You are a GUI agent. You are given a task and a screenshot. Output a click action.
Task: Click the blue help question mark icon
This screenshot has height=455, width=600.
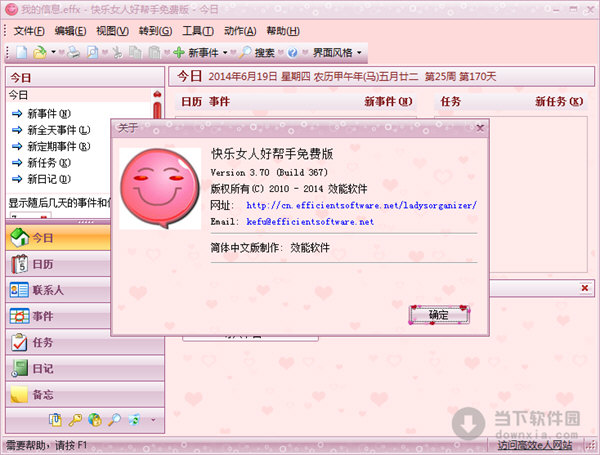click(x=293, y=52)
